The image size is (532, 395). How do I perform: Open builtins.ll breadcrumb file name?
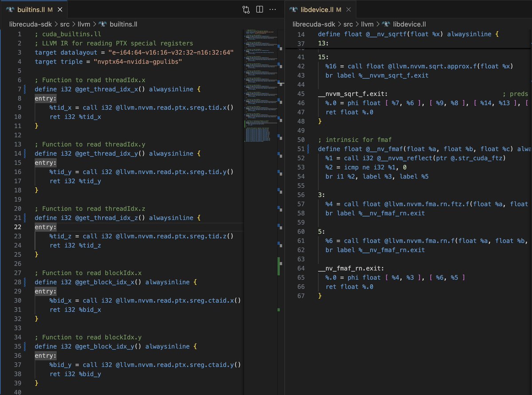[x=124, y=24]
